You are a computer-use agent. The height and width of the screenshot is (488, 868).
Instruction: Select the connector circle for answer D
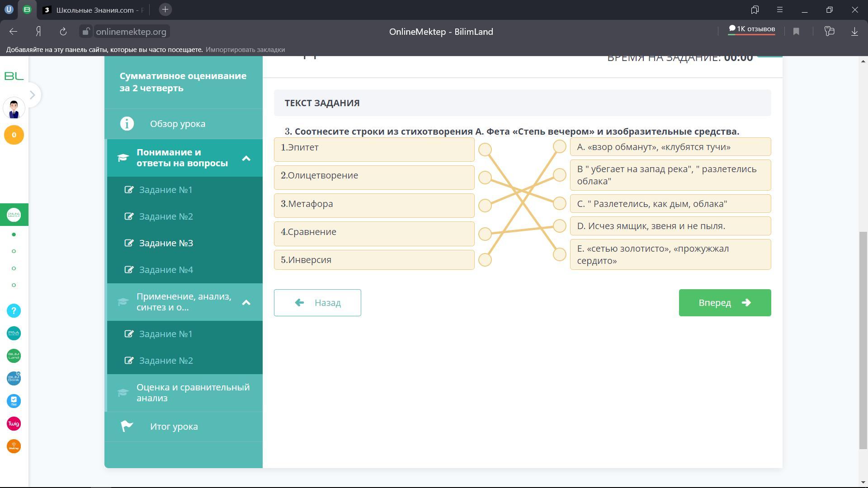[x=560, y=226]
